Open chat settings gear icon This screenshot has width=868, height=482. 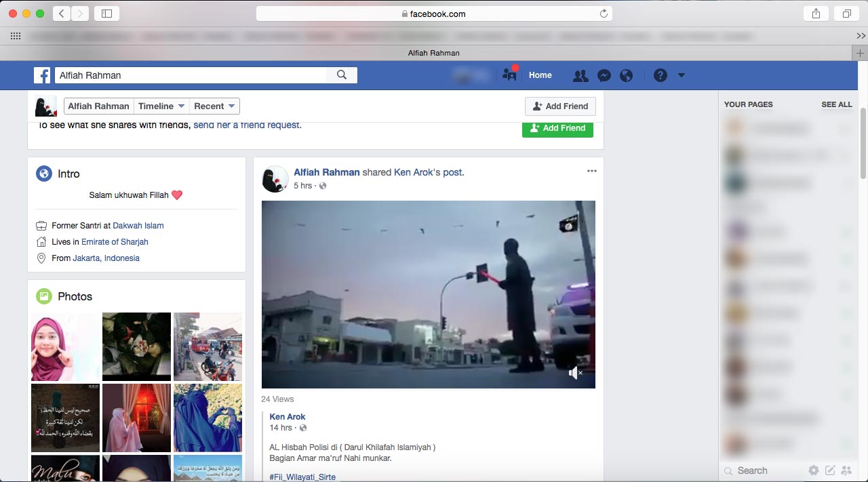pos(813,470)
